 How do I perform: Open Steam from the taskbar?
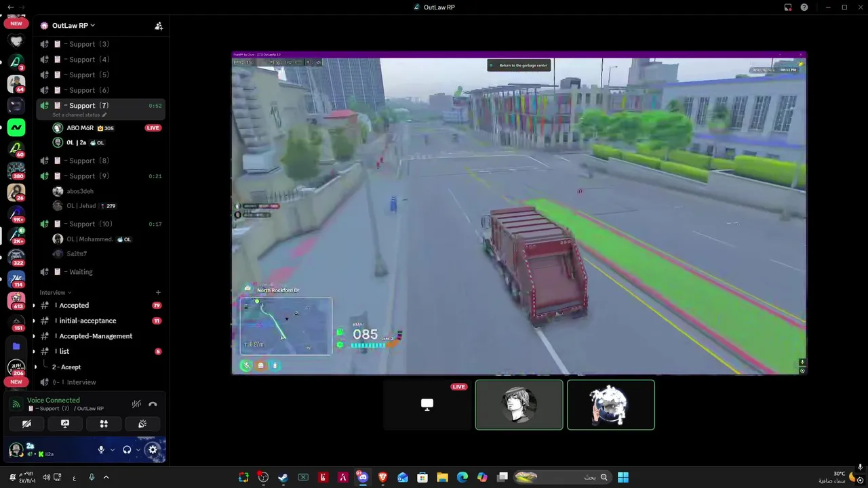[x=283, y=477]
